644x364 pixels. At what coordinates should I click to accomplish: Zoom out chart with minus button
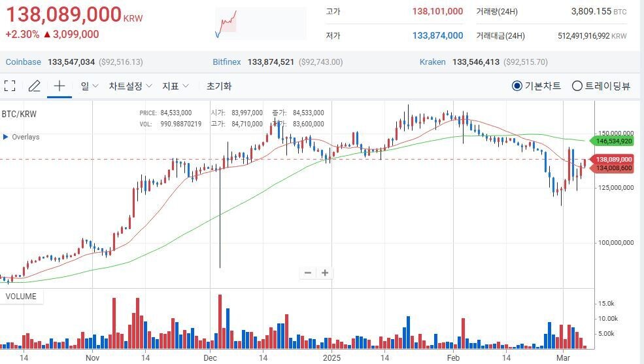pyautogui.click(x=308, y=273)
